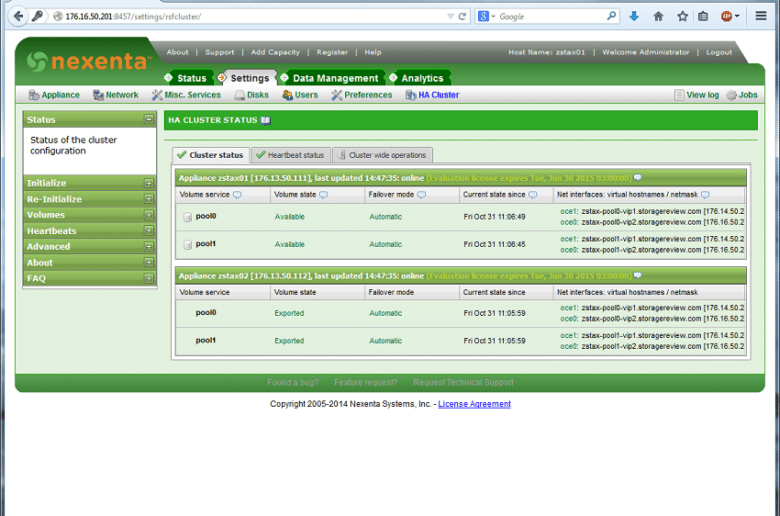Click the Nexenta logo
Image resolution: width=780 pixels, height=516 pixels.
coord(87,61)
